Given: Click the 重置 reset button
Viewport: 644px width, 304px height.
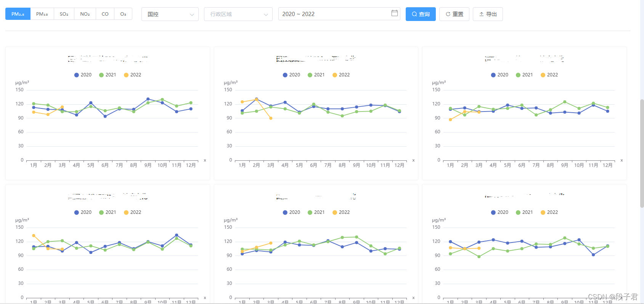Looking at the screenshot, I should pyautogui.click(x=454, y=14).
